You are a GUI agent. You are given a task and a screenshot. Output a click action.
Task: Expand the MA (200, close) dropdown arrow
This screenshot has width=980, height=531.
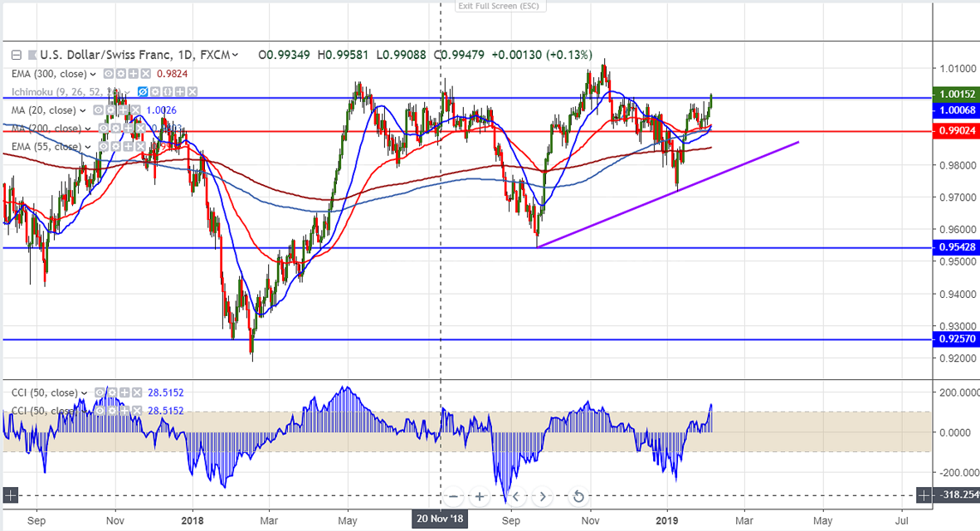pyautogui.click(x=87, y=129)
